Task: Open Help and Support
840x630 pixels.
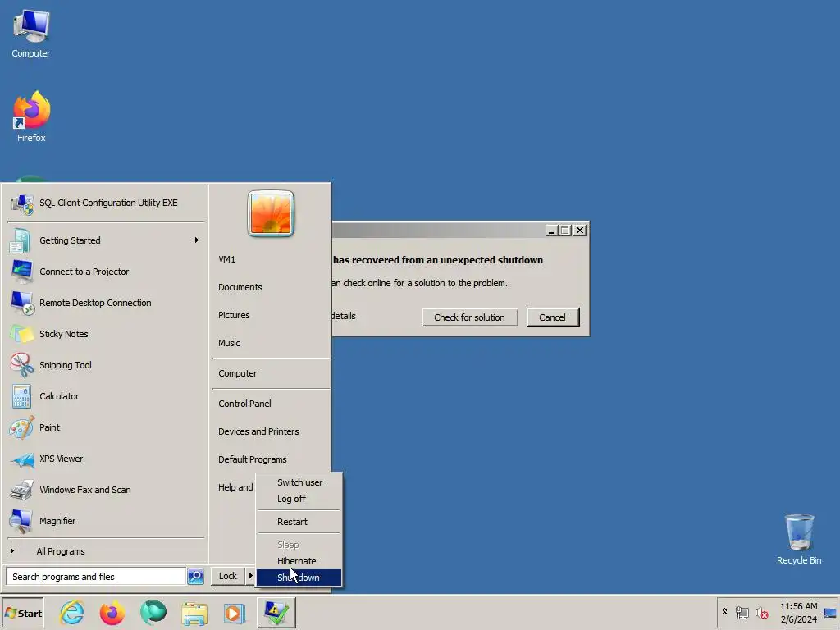Action: click(x=235, y=487)
